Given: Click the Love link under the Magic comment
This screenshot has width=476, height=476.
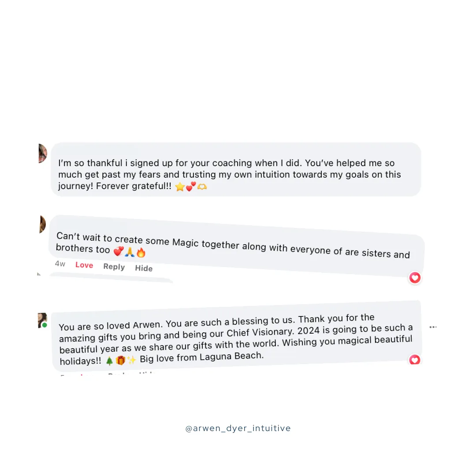Looking at the screenshot, I should pos(84,265).
